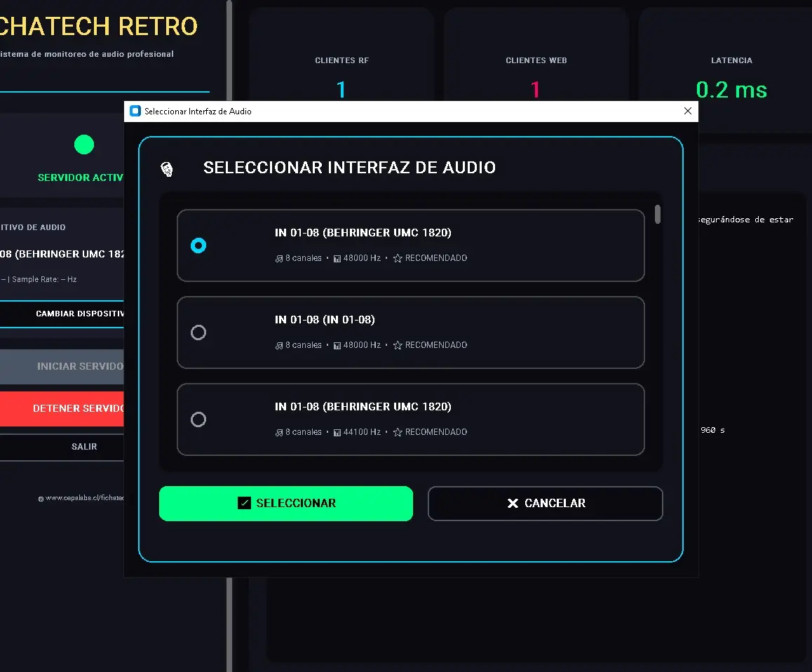The width and height of the screenshot is (812, 672).
Task: Click the selected radio of the first BEHRINGER UMC 1820
Action: tap(198, 246)
